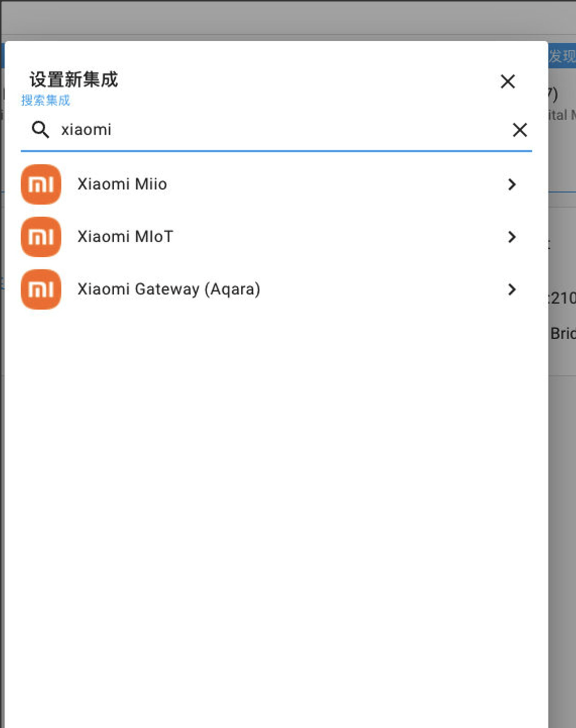Close the 设置新集成 dialog
The width and height of the screenshot is (576, 728).
pos(507,81)
